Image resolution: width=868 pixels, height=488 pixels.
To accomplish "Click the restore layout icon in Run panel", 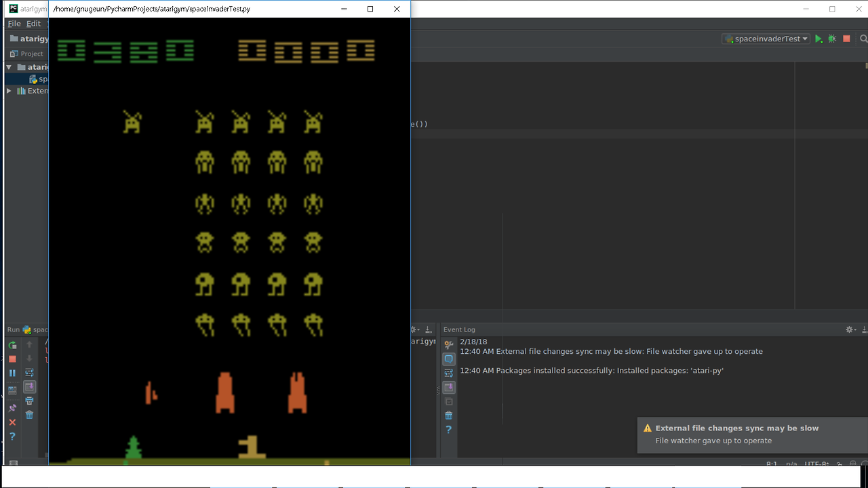I will pyautogui.click(x=12, y=390).
